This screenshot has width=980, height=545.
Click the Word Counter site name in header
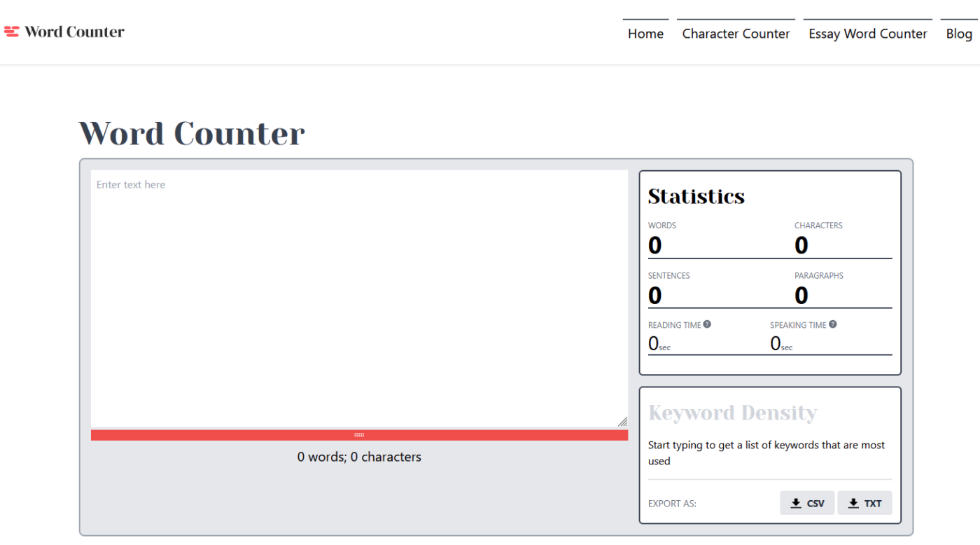tap(74, 32)
